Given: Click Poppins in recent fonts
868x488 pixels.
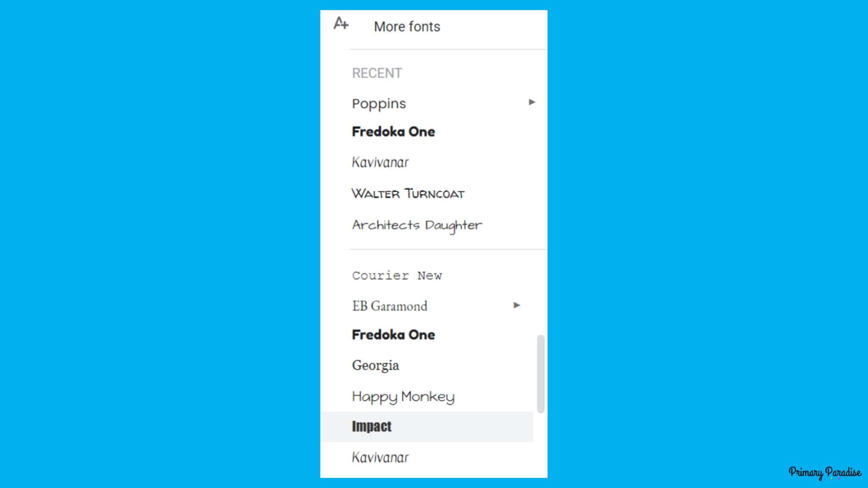Looking at the screenshot, I should (x=378, y=103).
